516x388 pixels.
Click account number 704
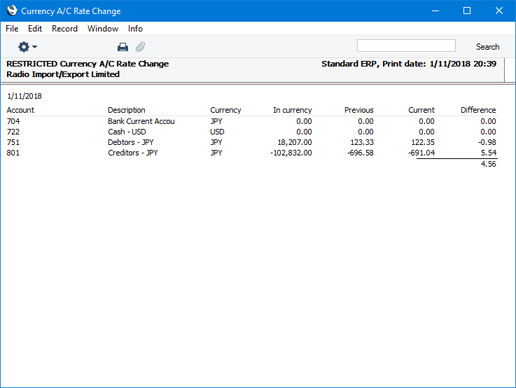coord(13,121)
